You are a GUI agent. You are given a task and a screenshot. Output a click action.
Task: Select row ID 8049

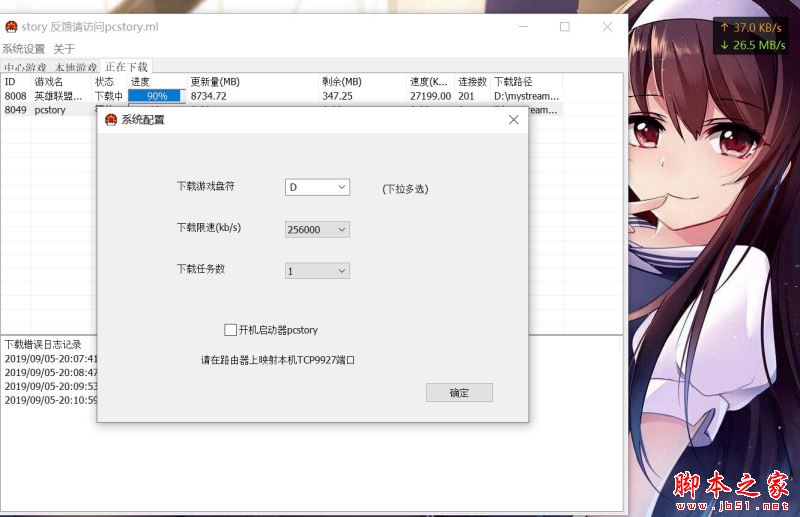pos(15,110)
